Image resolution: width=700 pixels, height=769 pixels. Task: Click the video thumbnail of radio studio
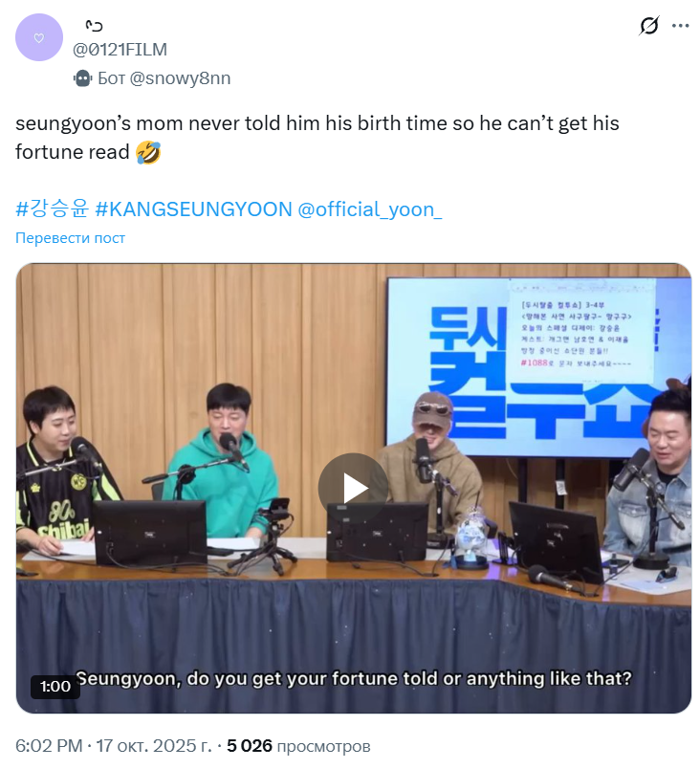pos(354,488)
